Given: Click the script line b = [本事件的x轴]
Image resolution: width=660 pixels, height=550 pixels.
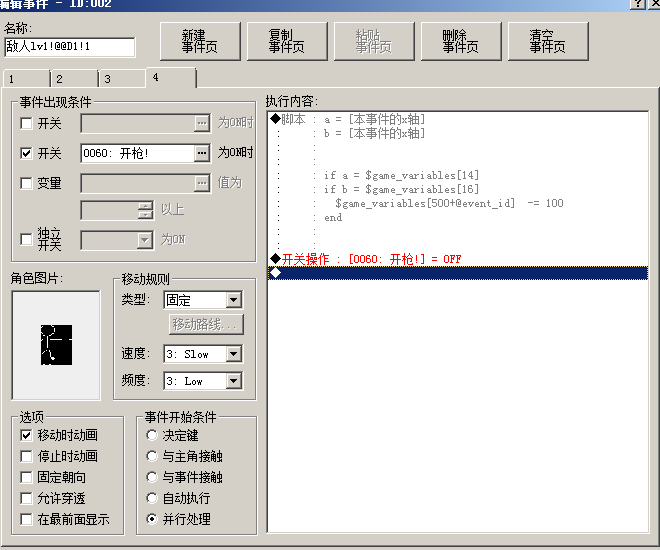Looking at the screenshot, I should point(374,133).
